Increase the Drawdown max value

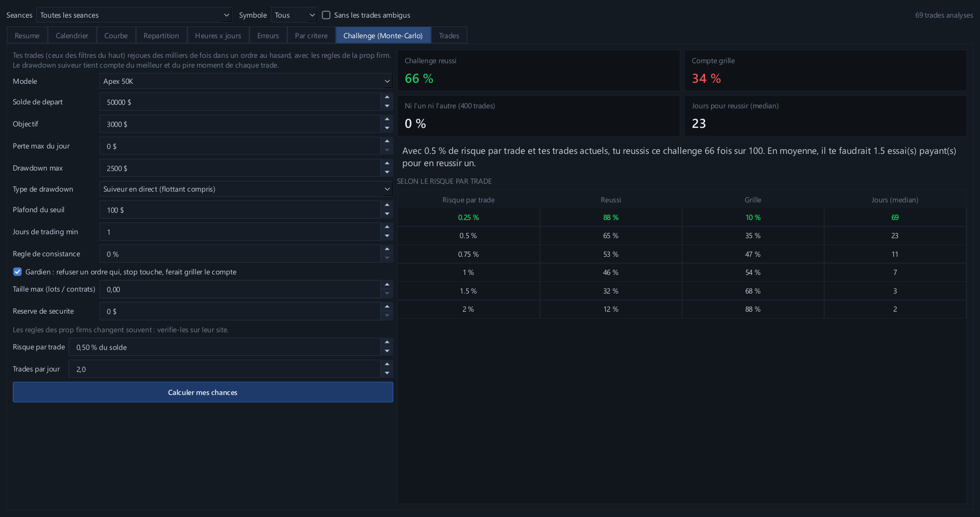[387, 164]
